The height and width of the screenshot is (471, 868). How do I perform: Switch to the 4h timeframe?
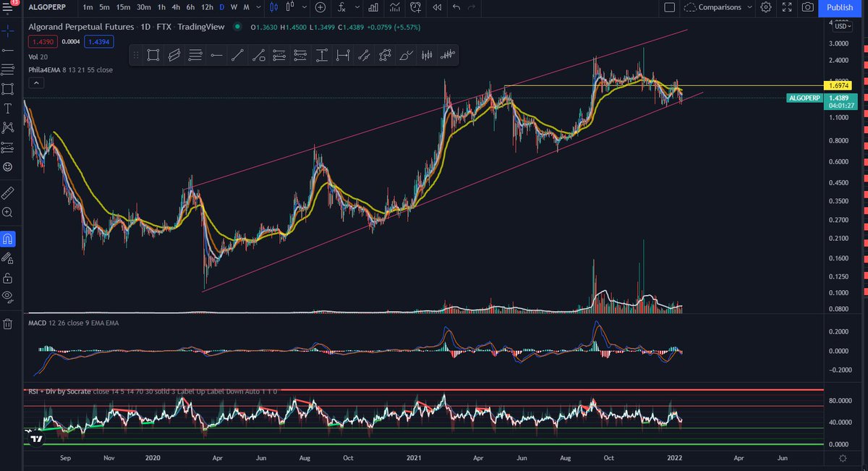(176, 7)
